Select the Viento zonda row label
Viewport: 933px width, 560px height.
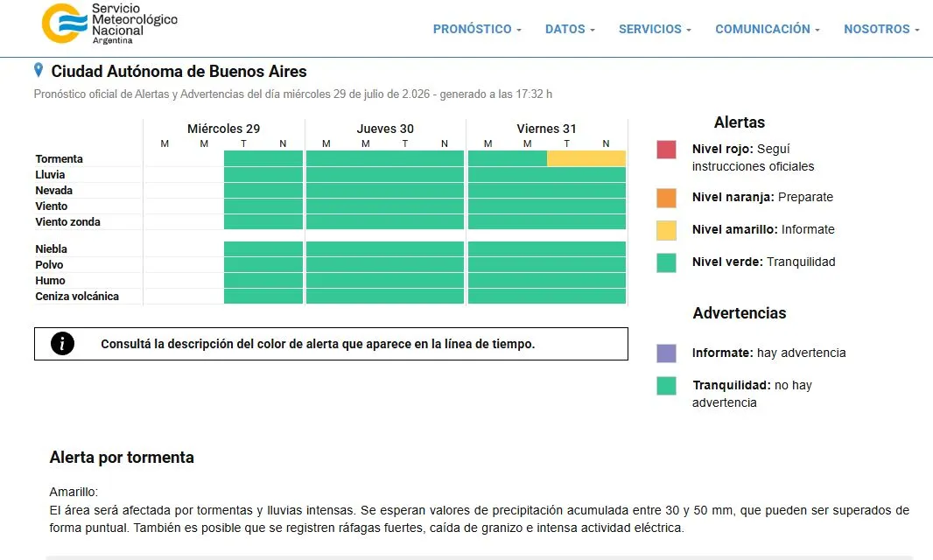point(68,222)
